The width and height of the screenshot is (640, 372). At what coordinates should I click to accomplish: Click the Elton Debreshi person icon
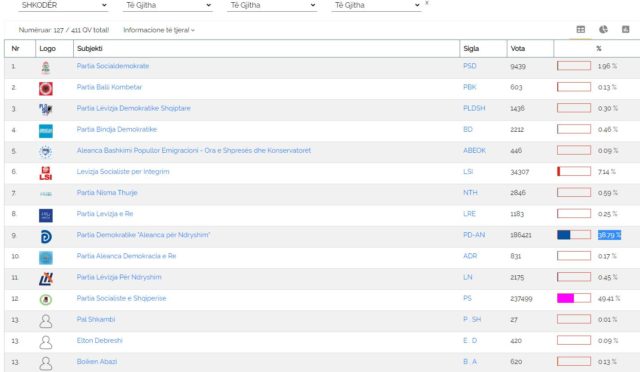pos(46,342)
